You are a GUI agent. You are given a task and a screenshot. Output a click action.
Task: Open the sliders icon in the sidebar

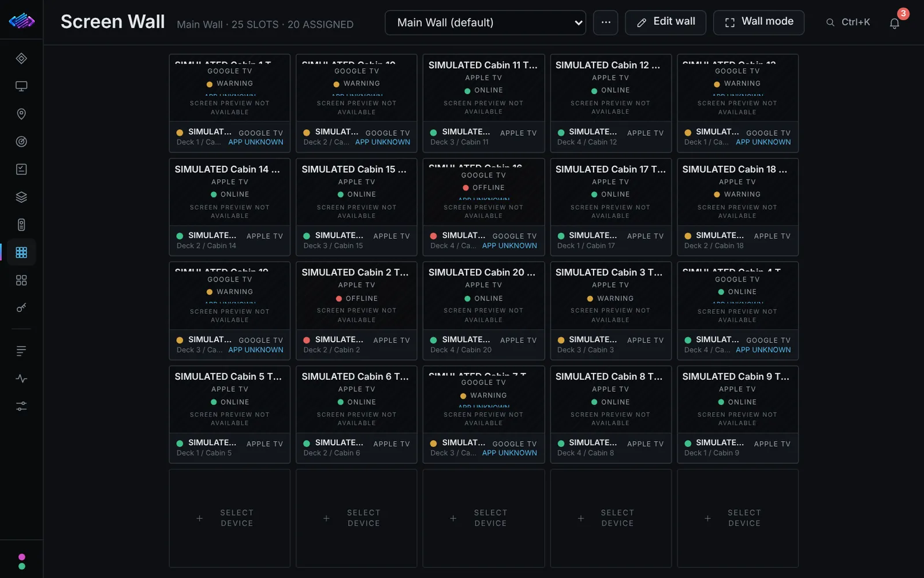21,406
